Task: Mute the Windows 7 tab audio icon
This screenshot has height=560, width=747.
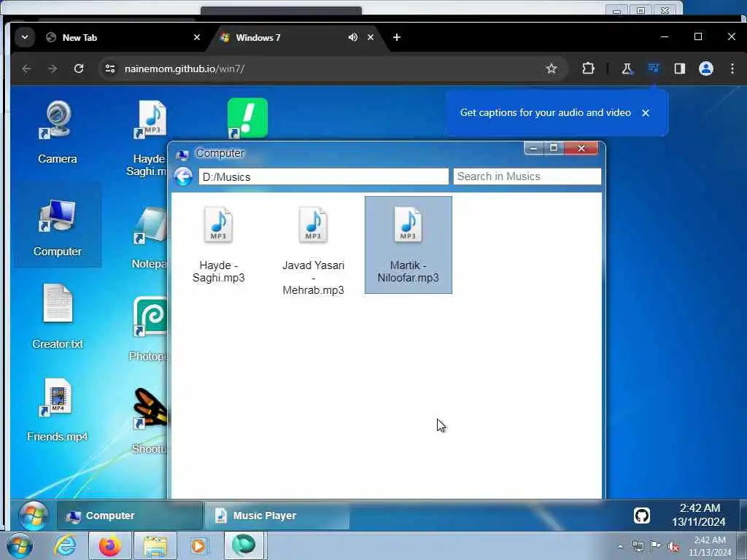Action: pyautogui.click(x=352, y=37)
